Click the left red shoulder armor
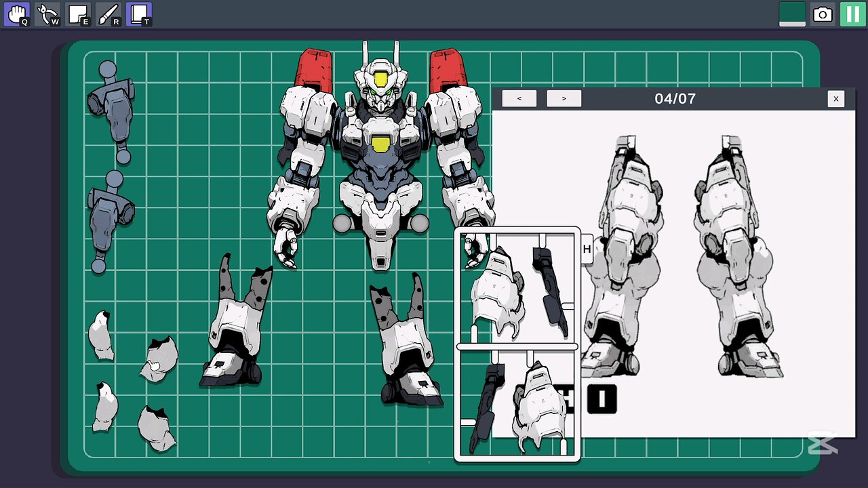868x488 pixels. pos(313,69)
